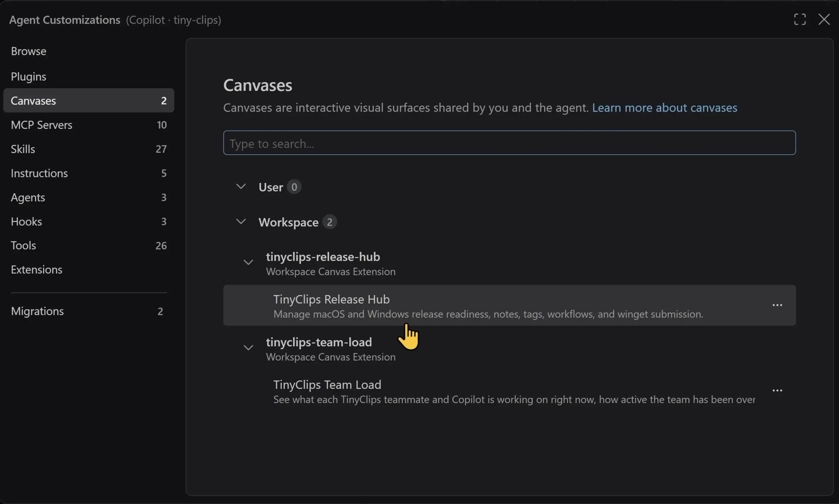Click the tinyclips-team-load group title
This screenshot has height=504, width=839.
319,342
